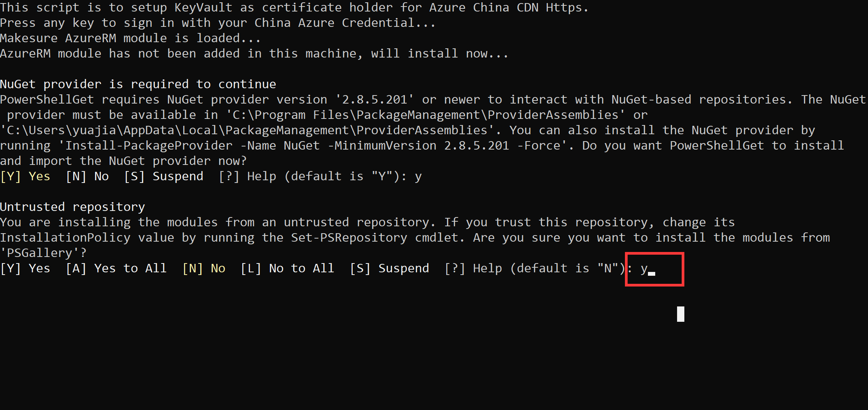This screenshot has width=868, height=410.
Task: Click the 'Untrusted repository' heading
Action: [x=72, y=207]
